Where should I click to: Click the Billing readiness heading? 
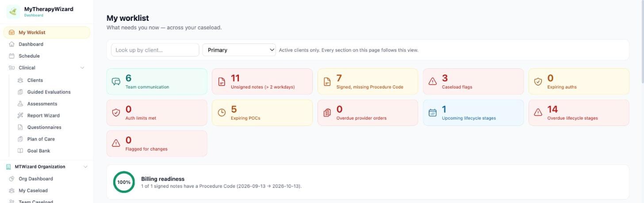coord(163,179)
